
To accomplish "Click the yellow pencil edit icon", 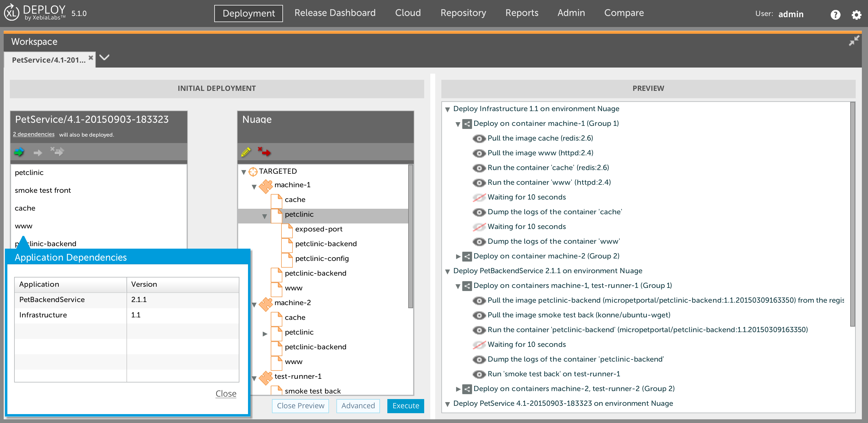I will (246, 152).
